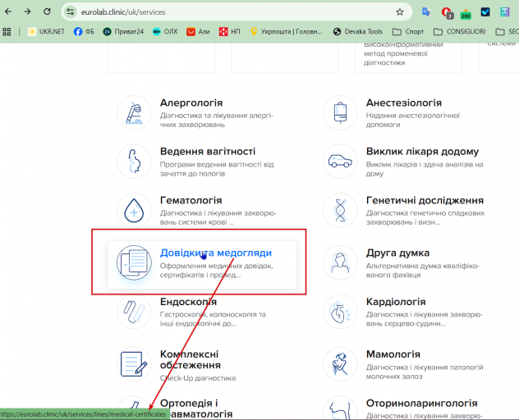Image resolution: width=519 pixels, height=420 pixels.
Task: Open the Генетичні дослідження heading
Action: pyautogui.click(x=425, y=200)
